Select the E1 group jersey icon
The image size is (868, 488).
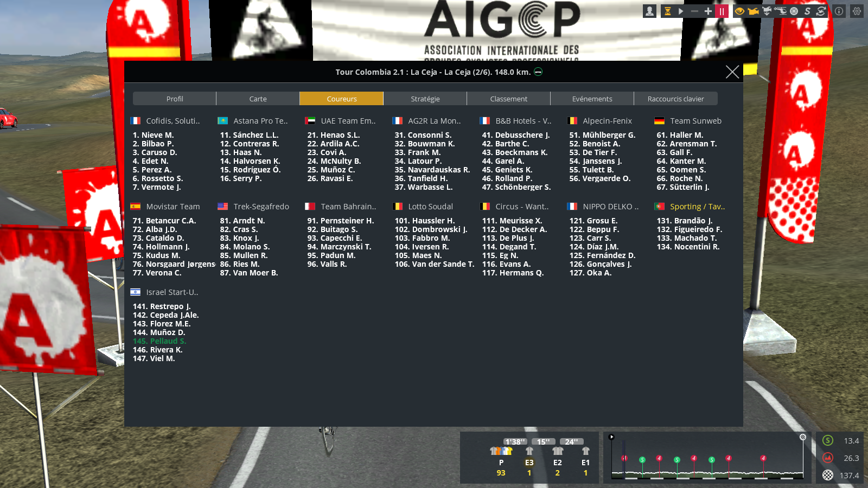click(x=586, y=451)
